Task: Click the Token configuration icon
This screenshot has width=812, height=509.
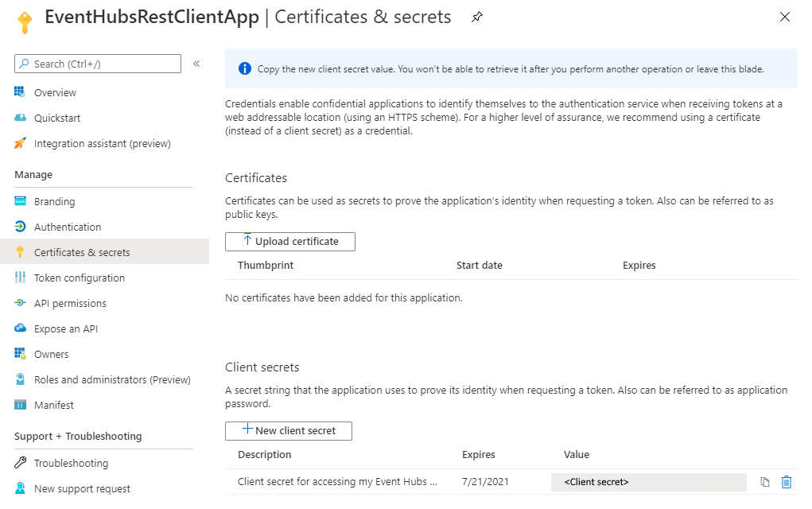Action: pyautogui.click(x=20, y=278)
